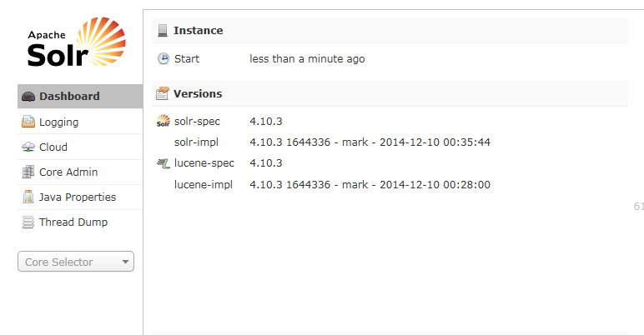Click the Versions box icon

pyautogui.click(x=163, y=94)
